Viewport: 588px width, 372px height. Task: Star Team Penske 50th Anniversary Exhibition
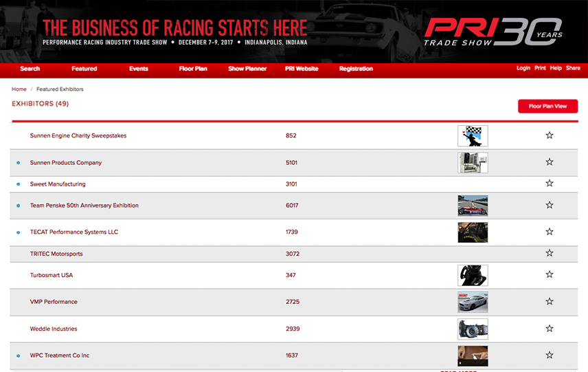click(550, 205)
